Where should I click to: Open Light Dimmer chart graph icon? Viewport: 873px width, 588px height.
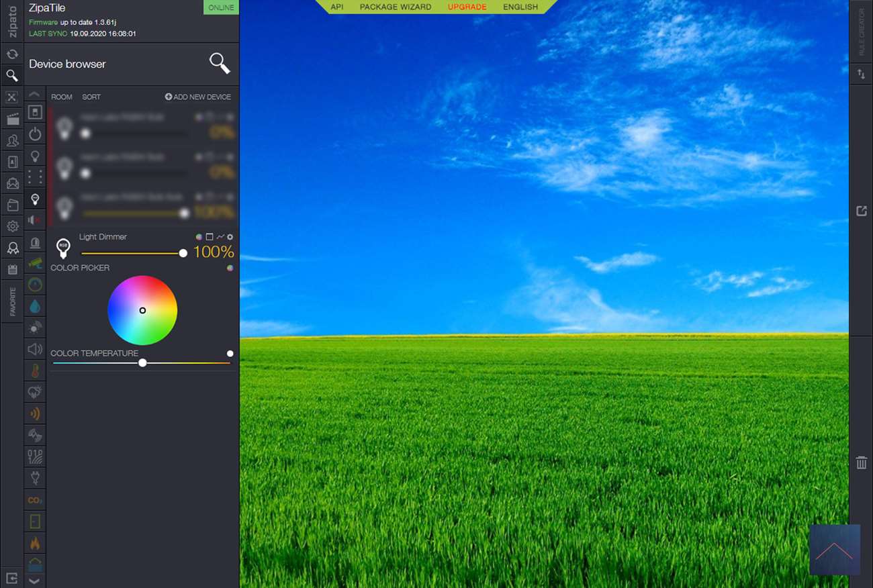point(220,237)
